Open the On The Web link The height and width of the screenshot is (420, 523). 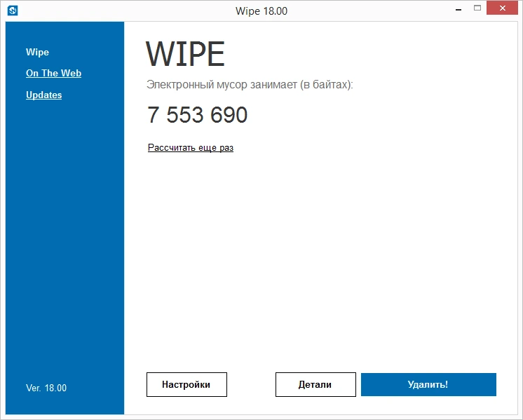coord(53,73)
